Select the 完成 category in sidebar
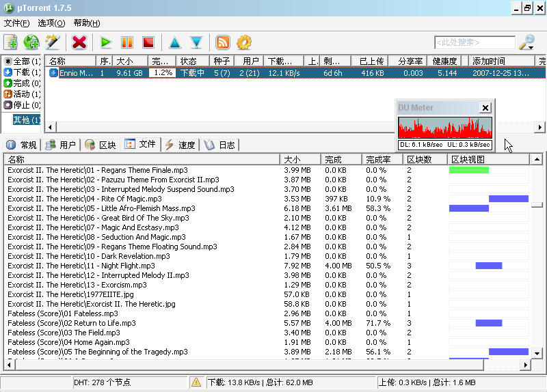Screen dimensions: 547x392 tap(23, 83)
